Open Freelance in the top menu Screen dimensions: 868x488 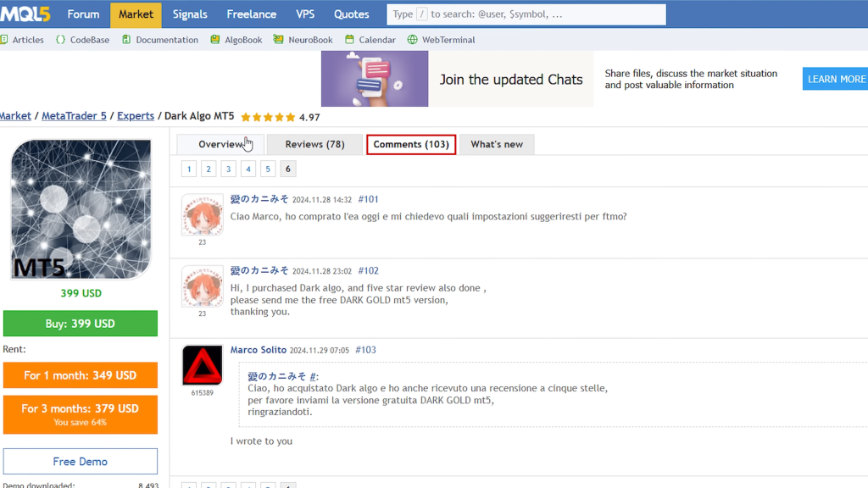coord(252,14)
